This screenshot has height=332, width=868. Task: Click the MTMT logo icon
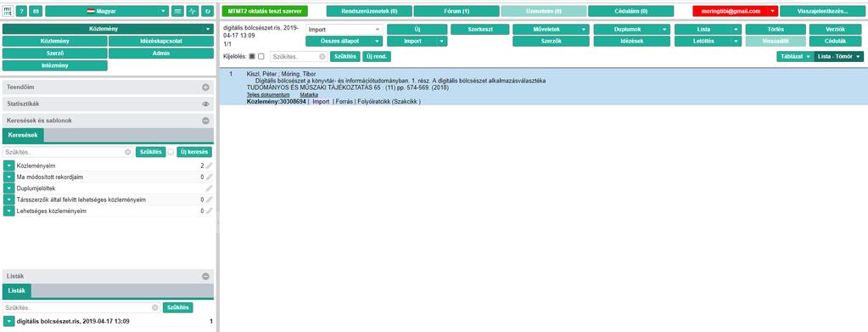tap(8, 11)
